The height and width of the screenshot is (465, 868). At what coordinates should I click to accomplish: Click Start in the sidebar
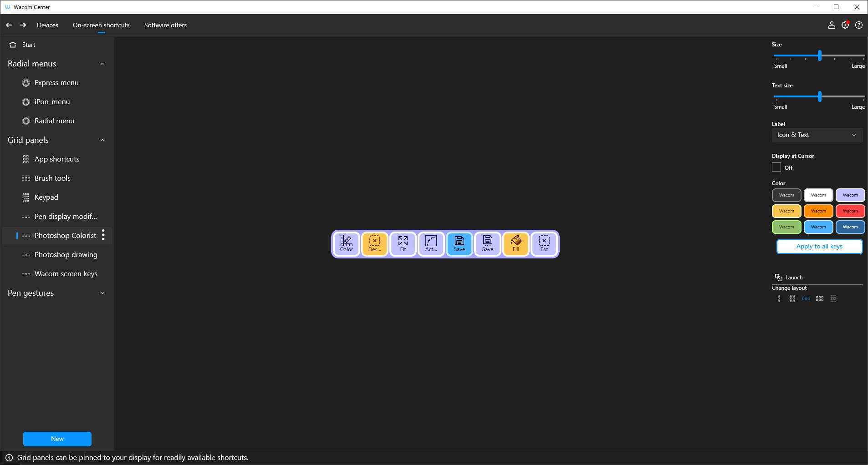pyautogui.click(x=29, y=45)
